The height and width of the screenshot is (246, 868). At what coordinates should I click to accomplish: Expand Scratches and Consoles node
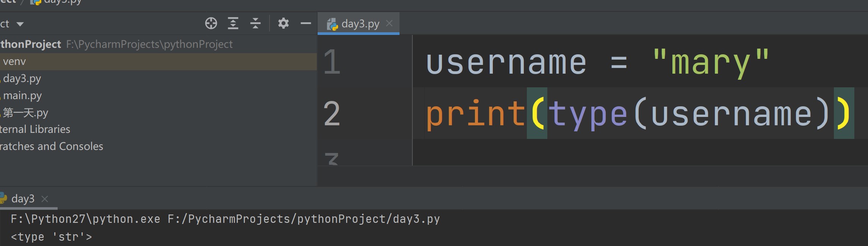pos(51,147)
